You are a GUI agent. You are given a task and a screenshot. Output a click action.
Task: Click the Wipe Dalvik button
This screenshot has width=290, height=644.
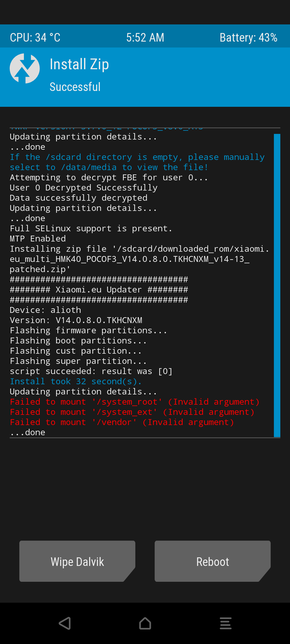click(77, 561)
